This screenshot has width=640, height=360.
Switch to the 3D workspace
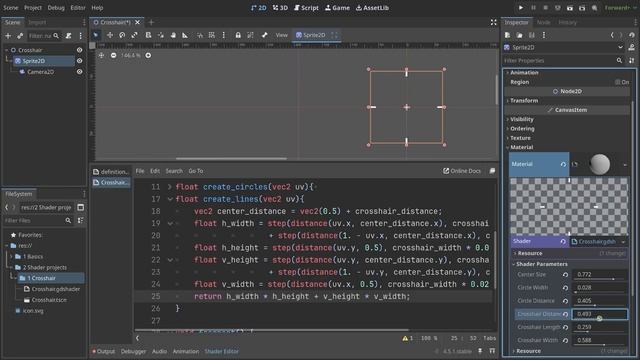[280, 8]
